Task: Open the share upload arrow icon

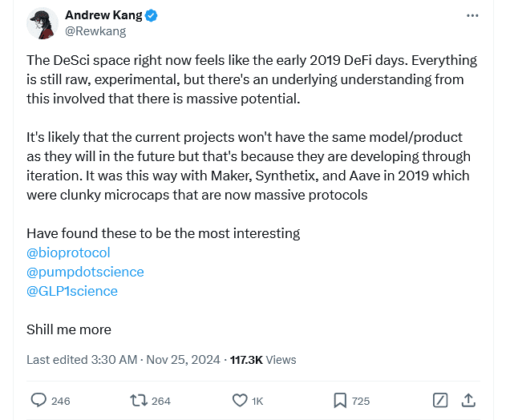Action: 468,400
